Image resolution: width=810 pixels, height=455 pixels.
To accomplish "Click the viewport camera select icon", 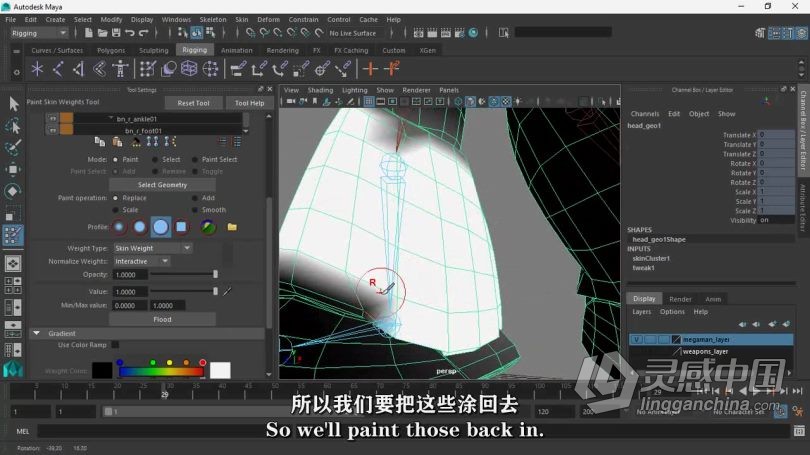I will click(x=291, y=102).
